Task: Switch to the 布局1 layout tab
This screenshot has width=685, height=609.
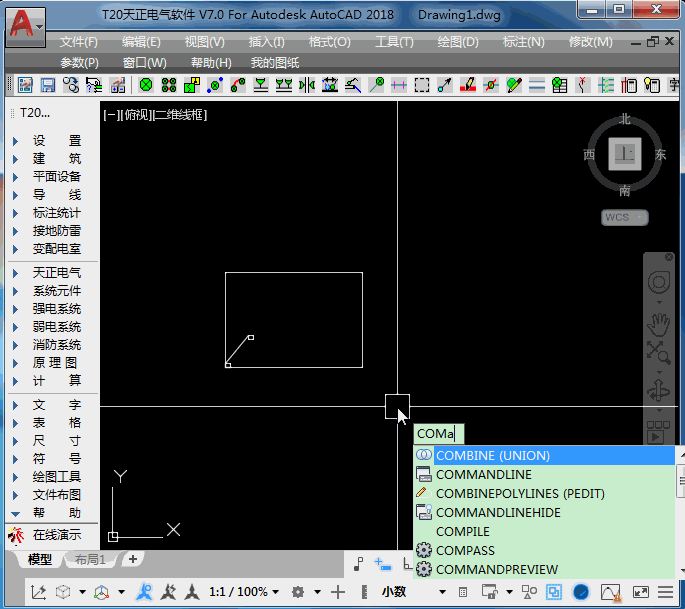Action: [90, 560]
